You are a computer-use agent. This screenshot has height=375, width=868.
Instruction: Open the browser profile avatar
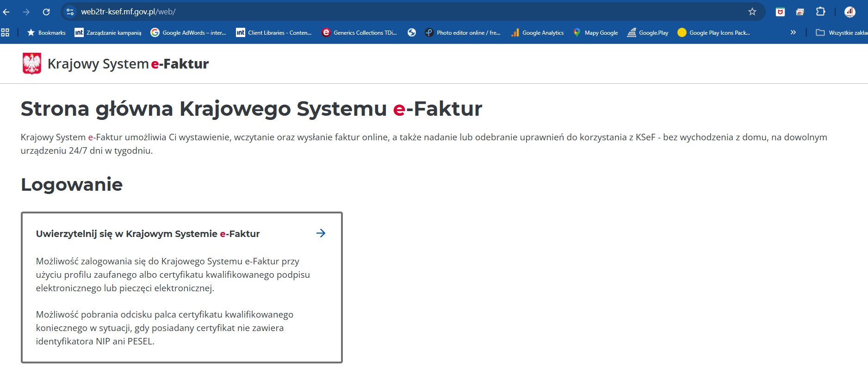coord(849,12)
